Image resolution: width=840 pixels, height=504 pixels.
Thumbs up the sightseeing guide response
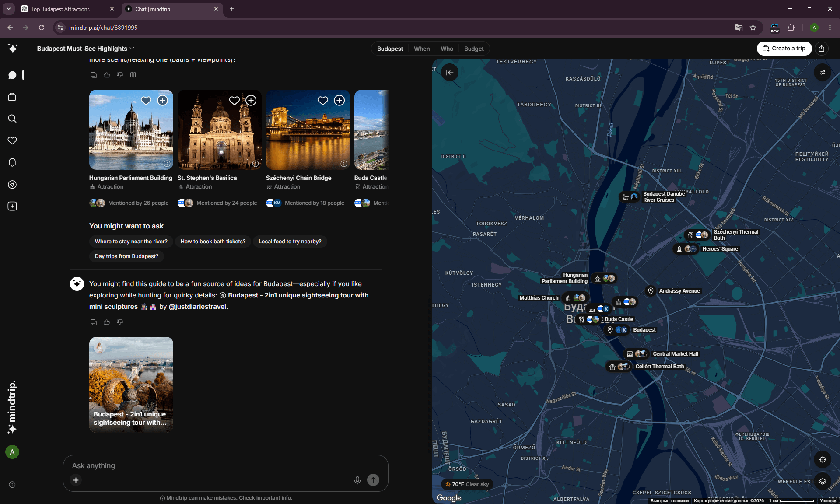tap(107, 322)
